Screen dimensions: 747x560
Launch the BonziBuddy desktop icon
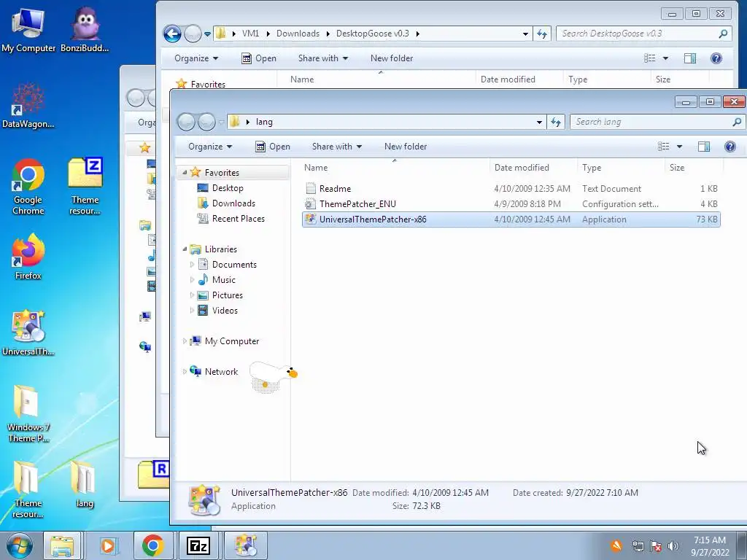[x=85, y=29]
